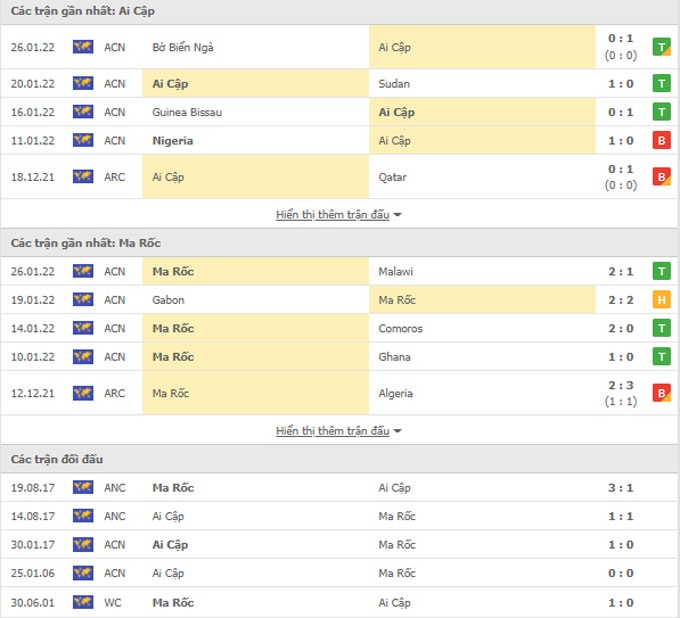Screen dimensions: 680x618
Task: Click the red B badge on Nigeria match
Action: tap(661, 141)
